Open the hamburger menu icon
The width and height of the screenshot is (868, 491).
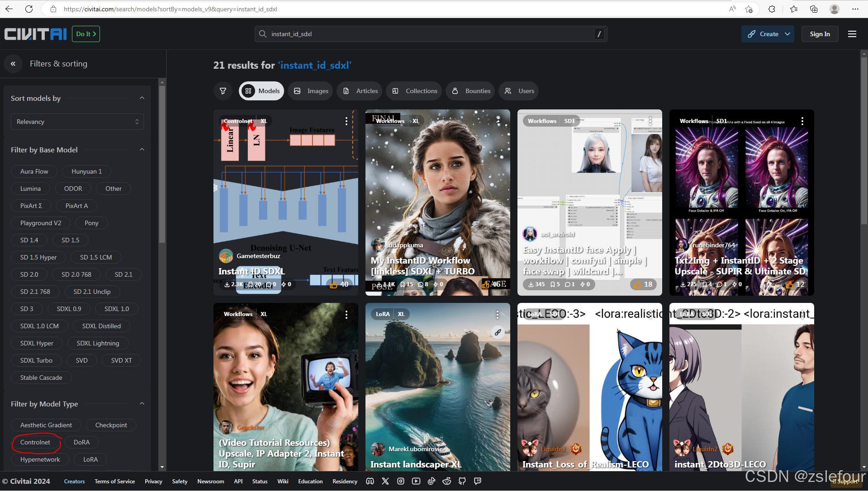click(x=852, y=34)
